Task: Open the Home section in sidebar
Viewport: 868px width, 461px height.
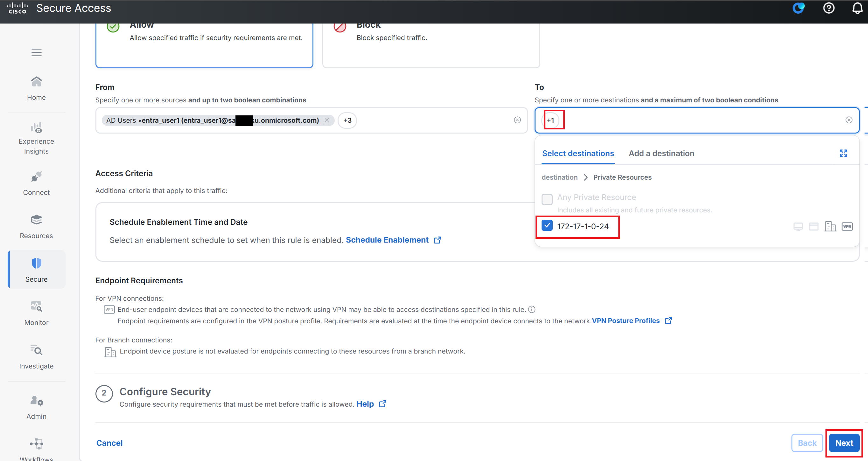Action: coord(36,89)
